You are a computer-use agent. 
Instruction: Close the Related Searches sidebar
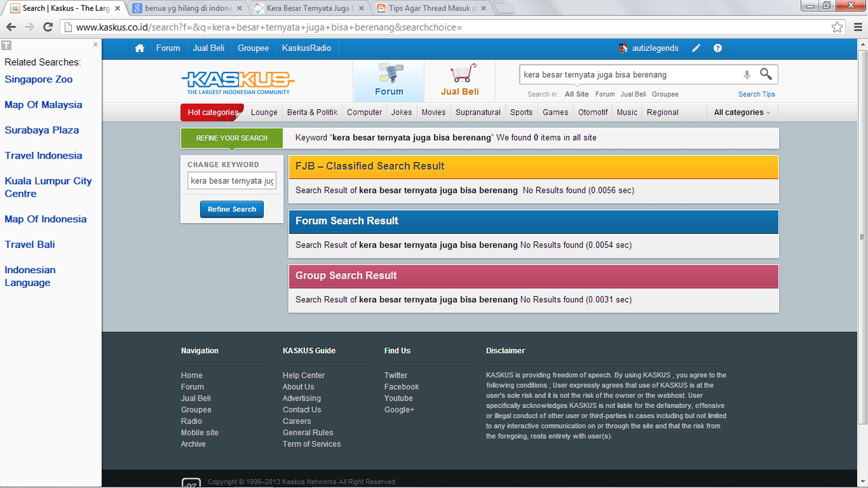(96, 45)
